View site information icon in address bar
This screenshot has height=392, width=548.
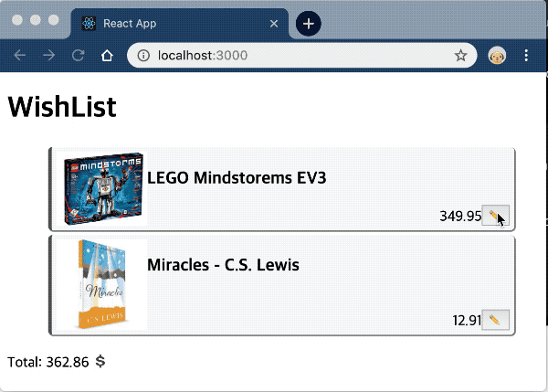tap(143, 56)
